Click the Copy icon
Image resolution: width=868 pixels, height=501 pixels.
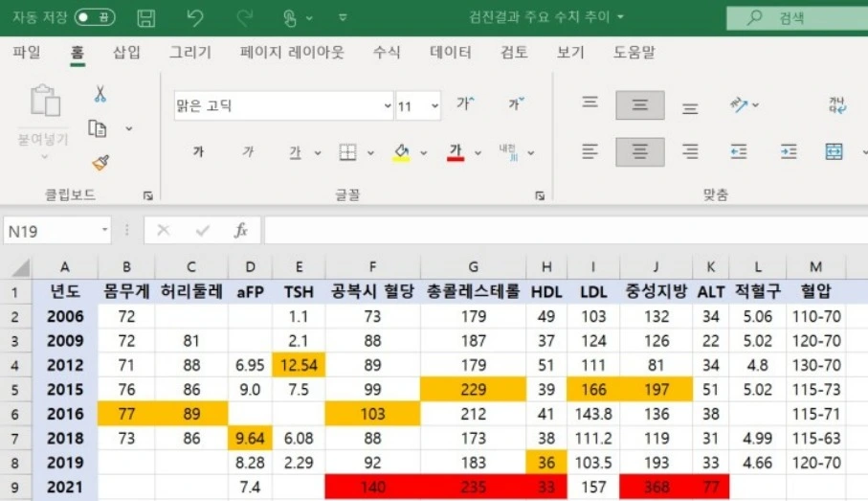pyautogui.click(x=98, y=128)
